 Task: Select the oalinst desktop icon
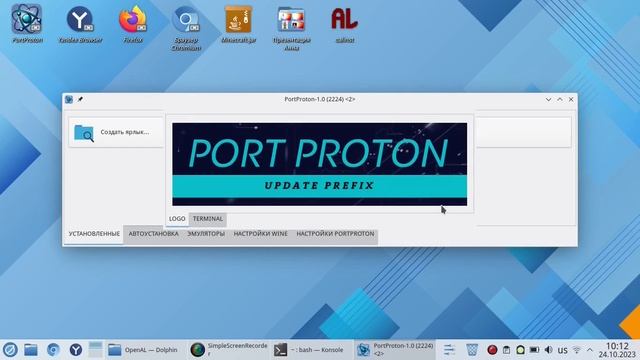click(344, 24)
